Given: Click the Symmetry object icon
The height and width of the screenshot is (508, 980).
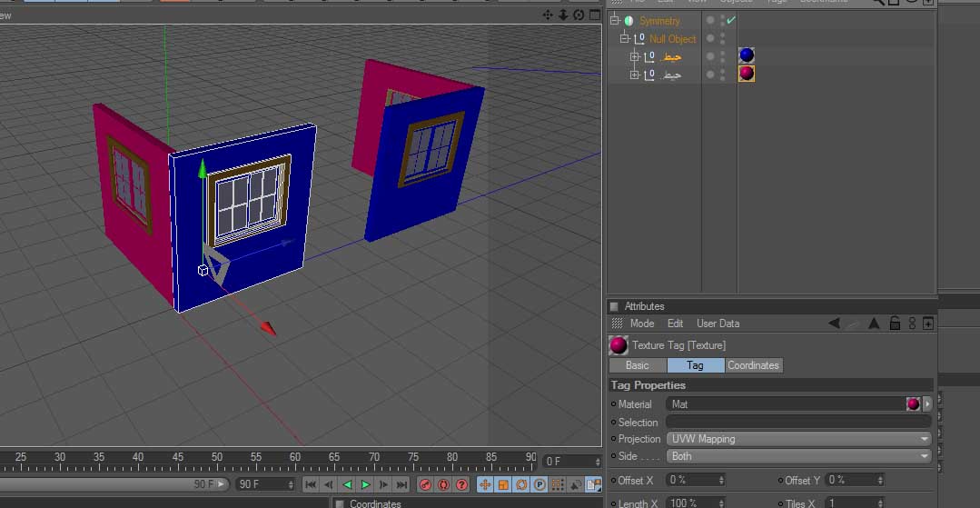Looking at the screenshot, I should 629,21.
